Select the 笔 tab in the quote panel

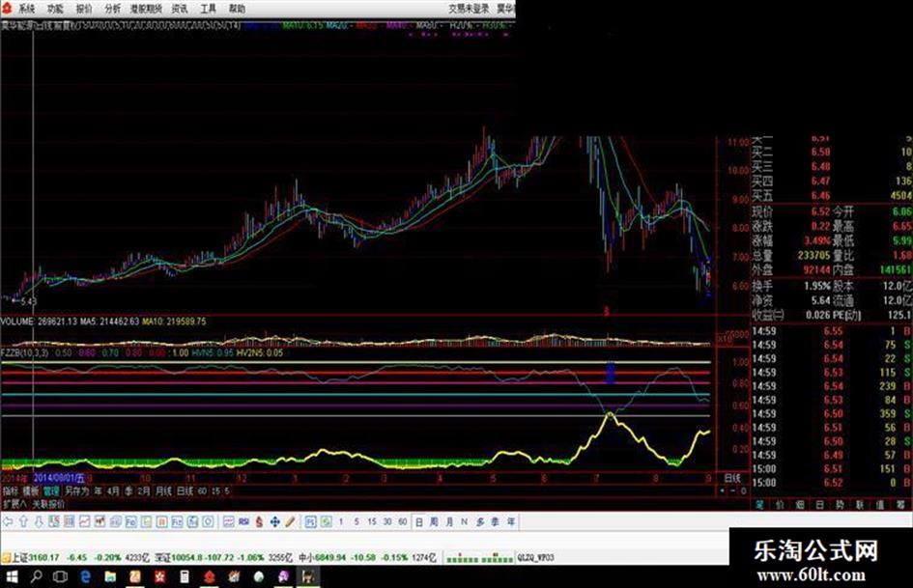pyautogui.click(x=759, y=505)
